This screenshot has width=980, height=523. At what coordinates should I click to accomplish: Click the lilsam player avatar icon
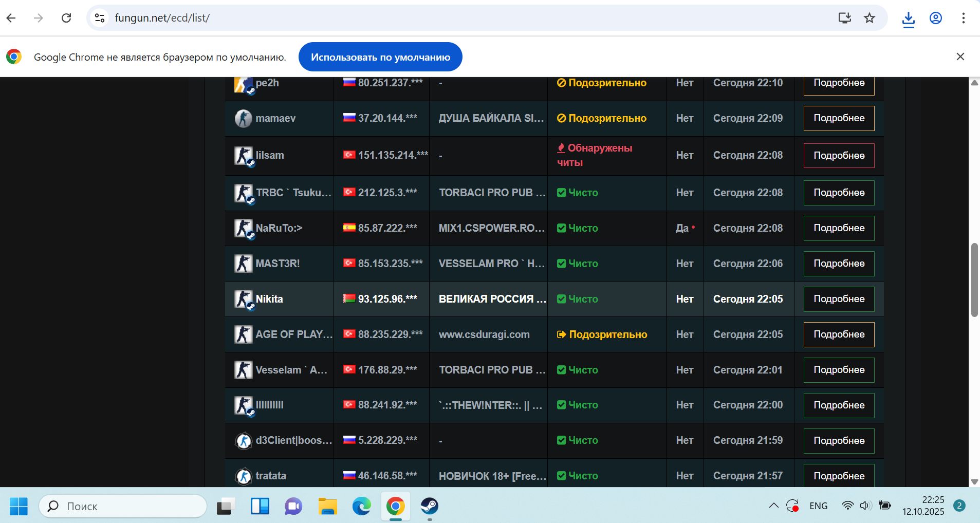point(244,155)
